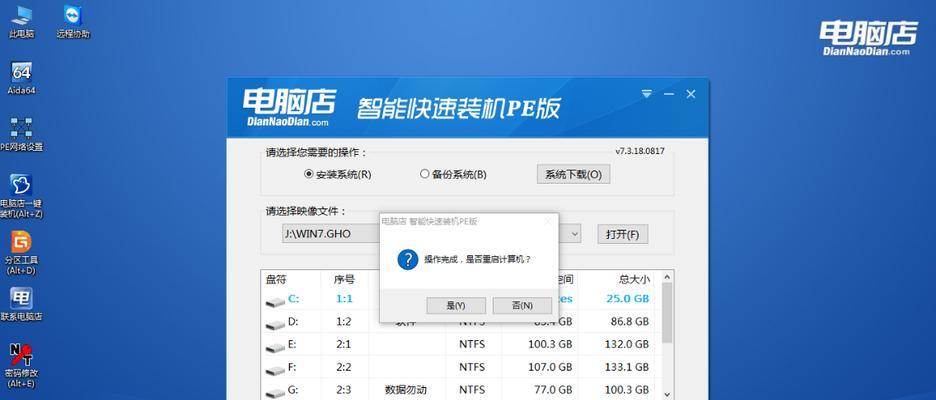
Task: Select the E: drive icon
Action: 275,348
